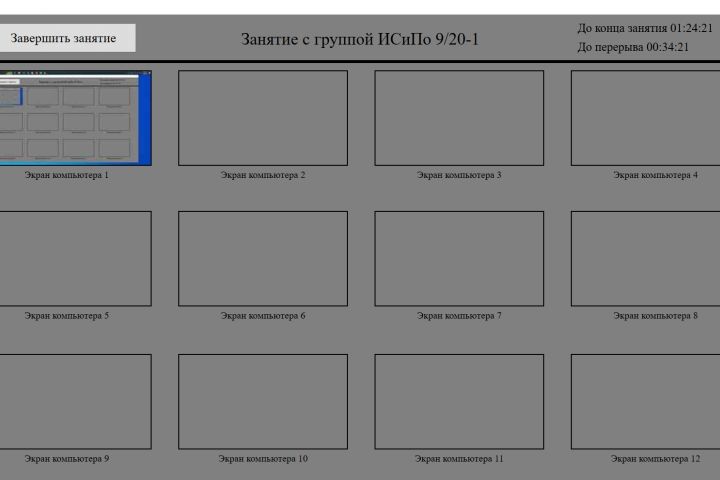Open the Экран компьютера 3 screen box

pos(459,118)
